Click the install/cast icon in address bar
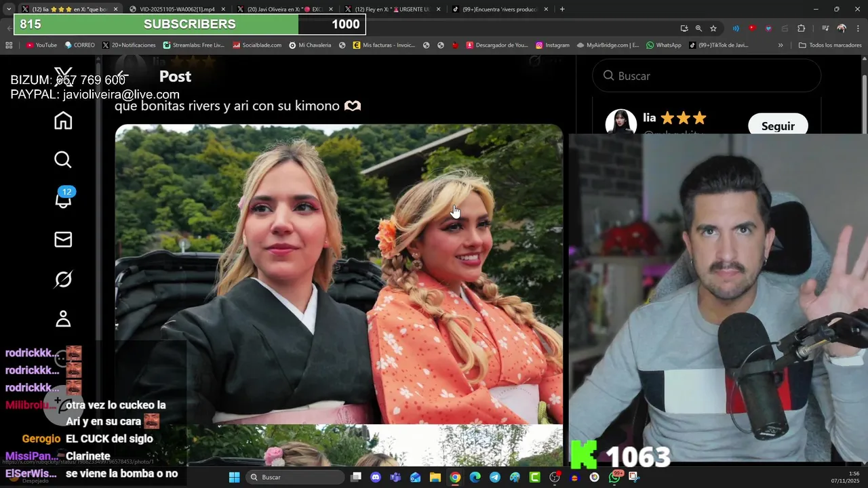 tap(684, 28)
